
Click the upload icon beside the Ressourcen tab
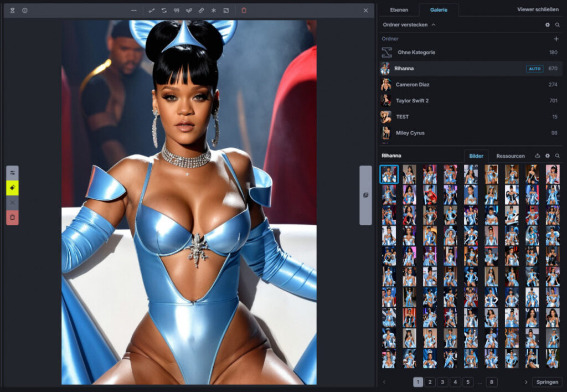[537, 156]
